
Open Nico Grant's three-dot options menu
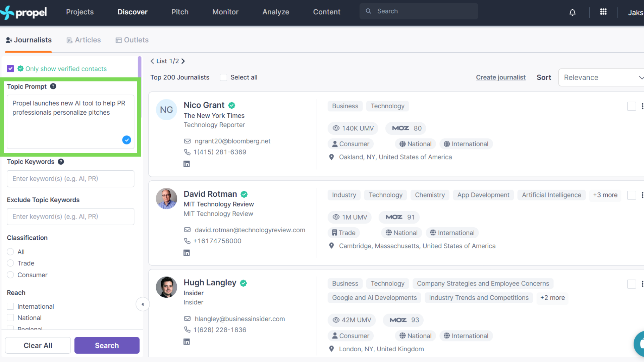(642, 106)
